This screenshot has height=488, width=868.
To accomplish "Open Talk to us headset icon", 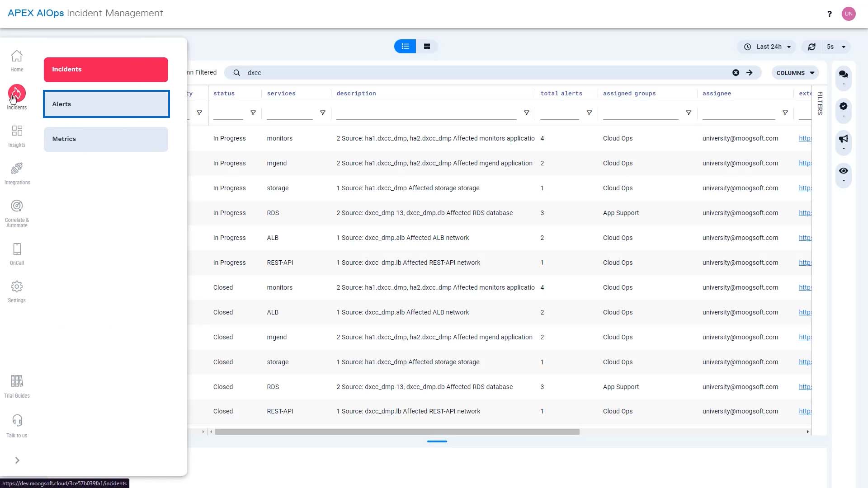I will (17, 420).
